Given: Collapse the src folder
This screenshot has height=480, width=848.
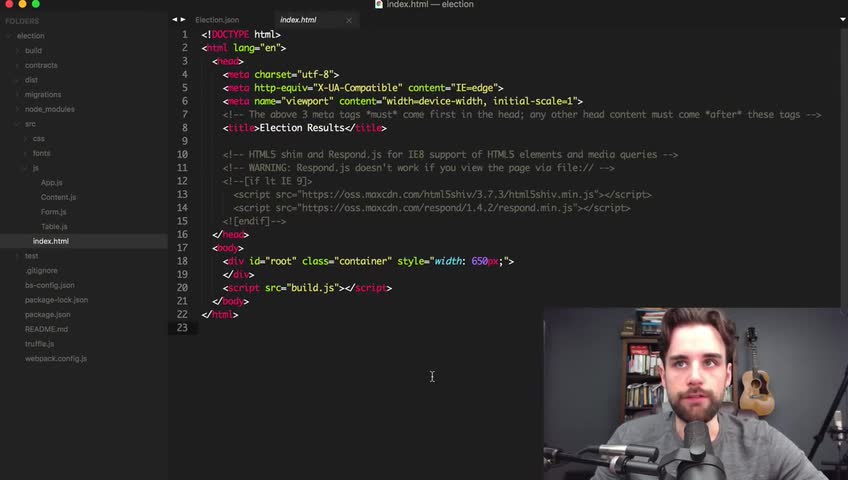Looking at the screenshot, I should 17,124.
